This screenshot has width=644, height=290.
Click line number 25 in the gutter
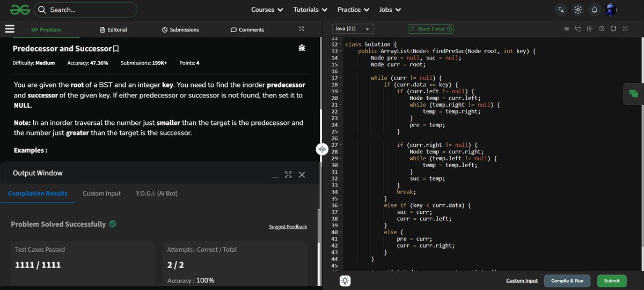pyautogui.click(x=334, y=131)
